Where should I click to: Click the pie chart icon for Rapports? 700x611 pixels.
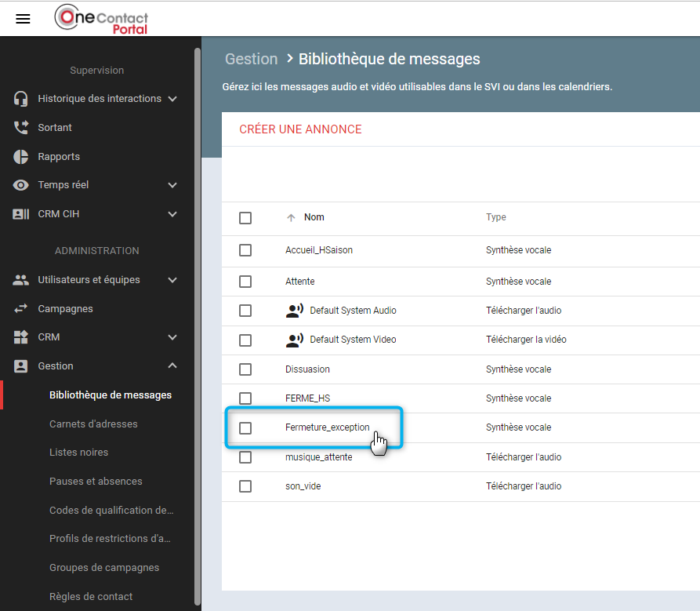click(20, 157)
